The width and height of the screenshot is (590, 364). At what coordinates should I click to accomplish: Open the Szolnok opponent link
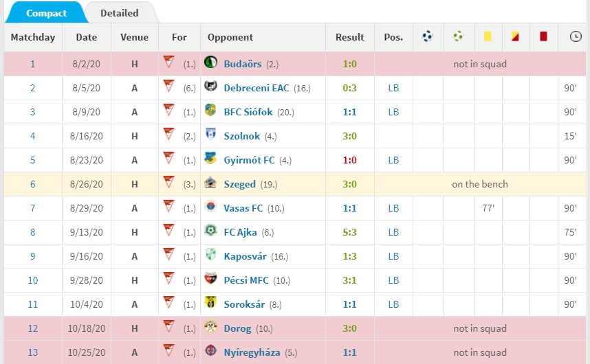[241, 136]
